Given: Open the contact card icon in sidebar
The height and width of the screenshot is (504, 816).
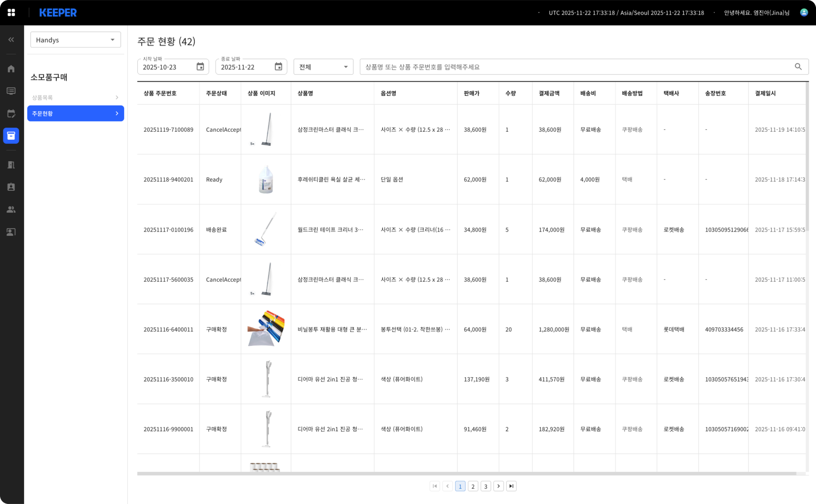Looking at the screenshot, I should tap(11, 232).
